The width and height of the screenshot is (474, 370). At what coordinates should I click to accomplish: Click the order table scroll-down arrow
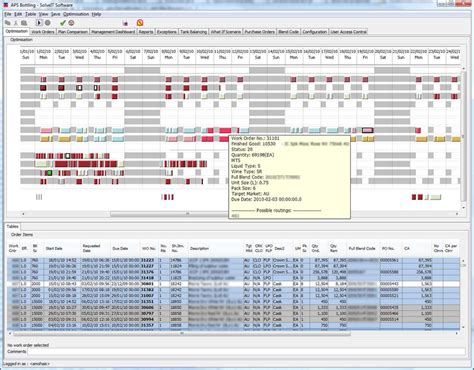pos(463,327)
